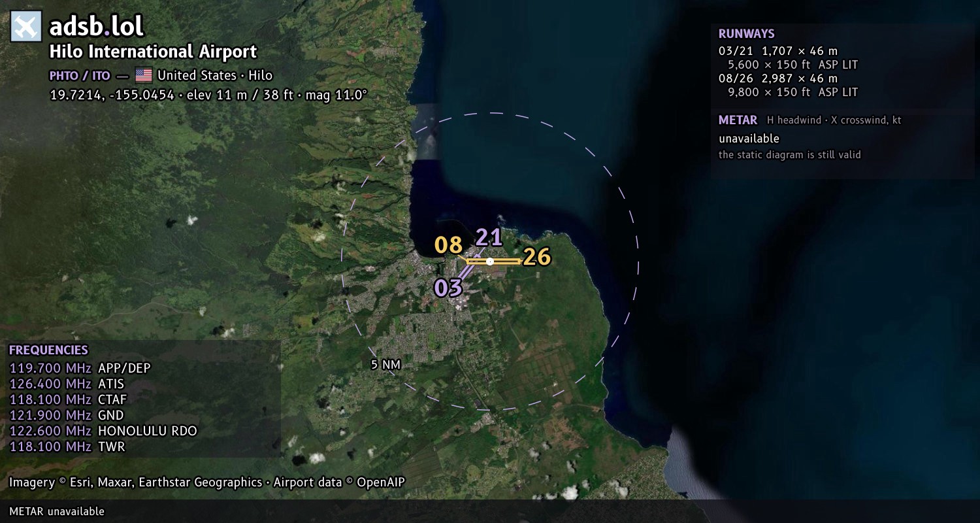Click the adsb.lol airplane logo icon

[x=26, y=27]
